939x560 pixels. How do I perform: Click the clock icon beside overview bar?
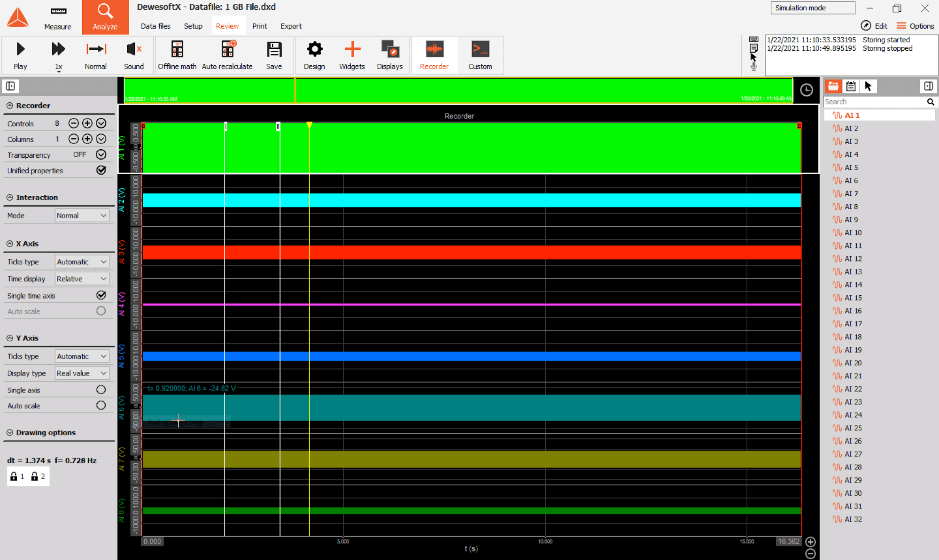pyautogui.click(x=806, y=90)
